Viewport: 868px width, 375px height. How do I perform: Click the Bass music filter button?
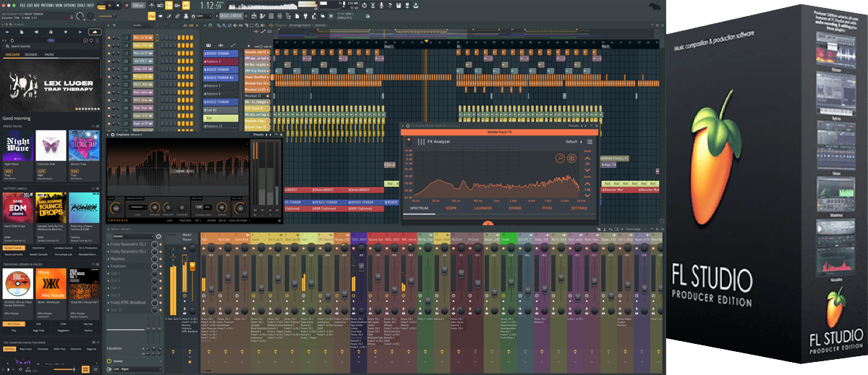[26, 349]
